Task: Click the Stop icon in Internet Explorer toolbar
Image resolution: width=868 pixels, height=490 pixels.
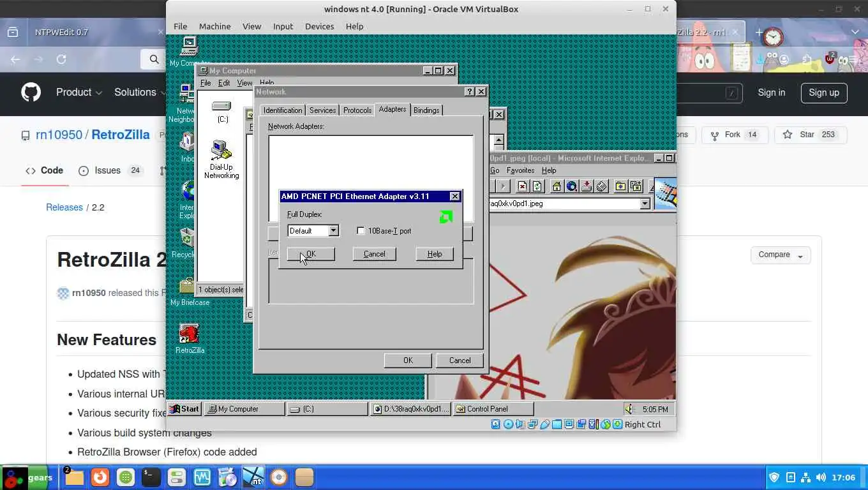Action: (x=522, y=186)
